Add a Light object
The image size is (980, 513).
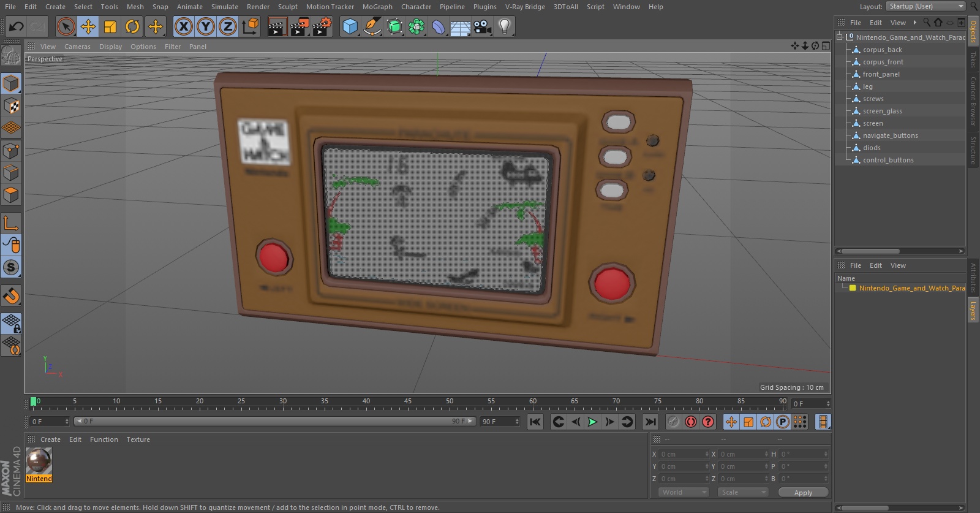504,26
